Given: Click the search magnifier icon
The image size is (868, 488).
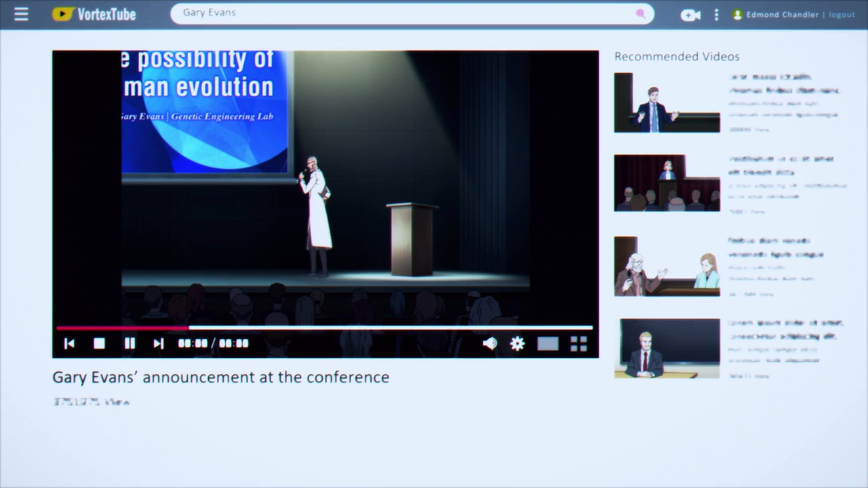Looking at the screenshot, I should pyautogui.click(x=640, y=14).
